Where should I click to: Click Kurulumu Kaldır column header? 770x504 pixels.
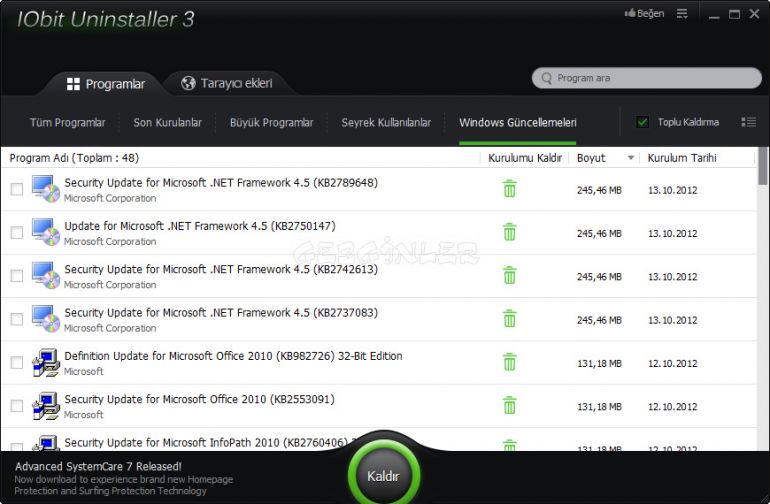pos(524,158)
